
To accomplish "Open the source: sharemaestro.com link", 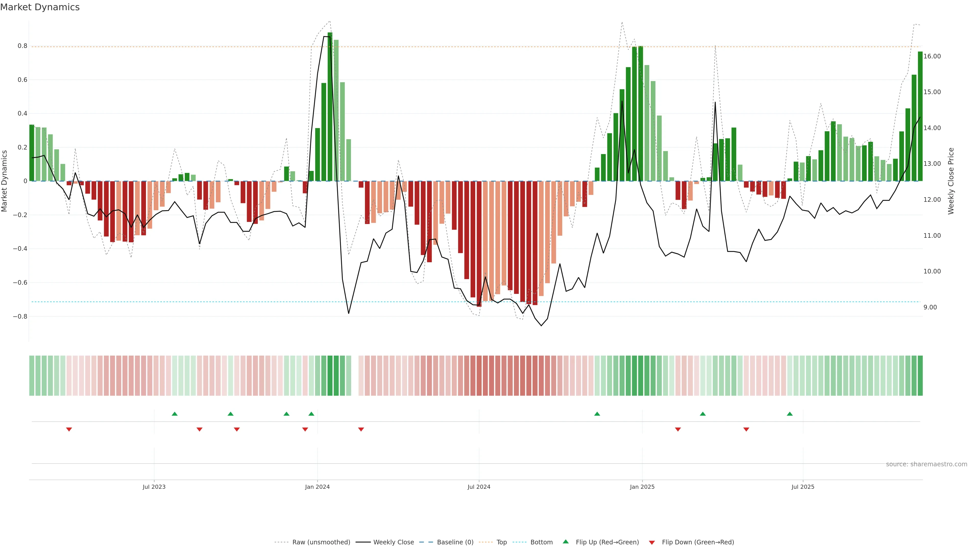I will pos(926,464).
